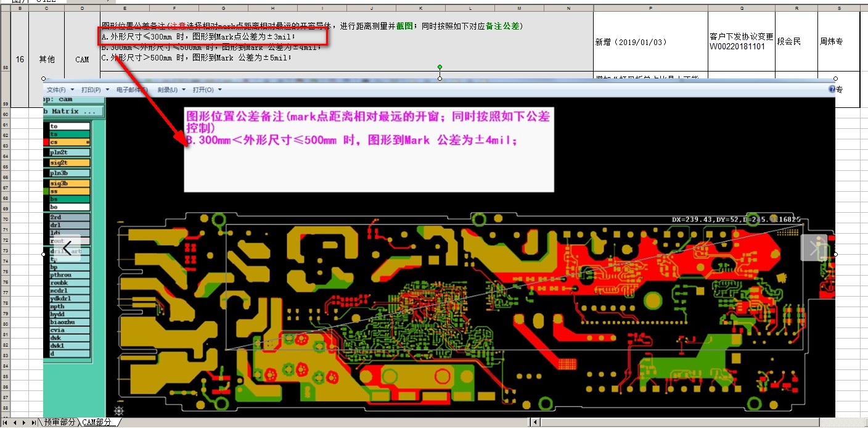
Task: Select the 'hydd' layer
Action: [x=70, y=314]
